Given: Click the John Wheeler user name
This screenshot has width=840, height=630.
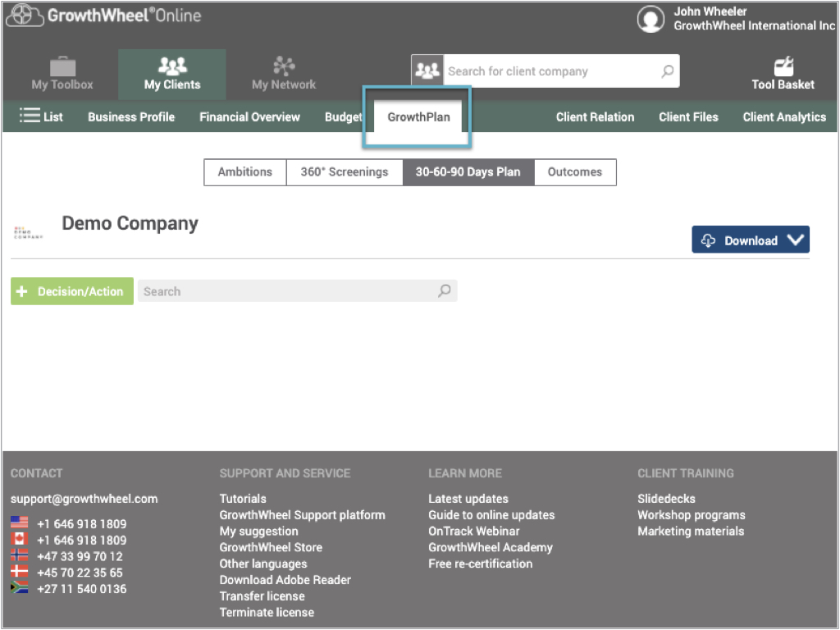Looking at the screenshot, I should [710, 11].
